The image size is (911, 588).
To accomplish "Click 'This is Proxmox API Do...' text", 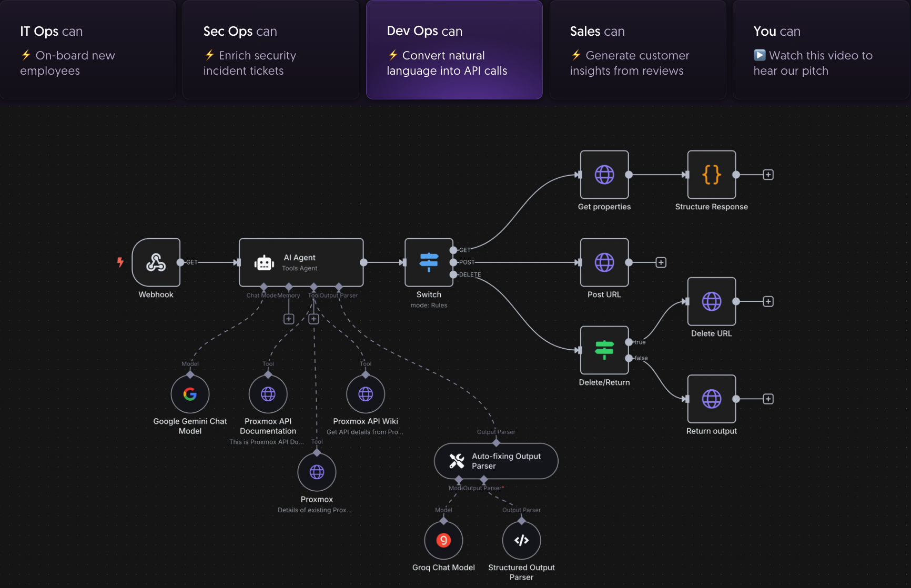I will point(267,442).
